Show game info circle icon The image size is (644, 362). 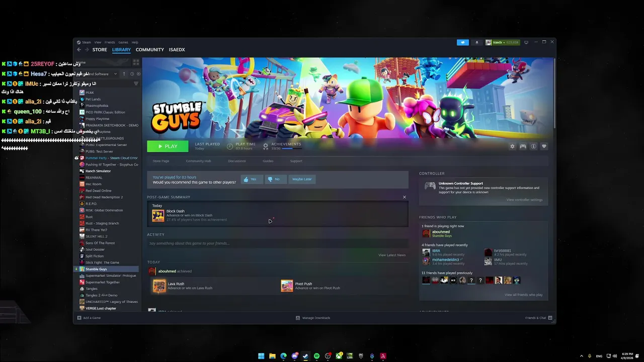pos(533,146)
